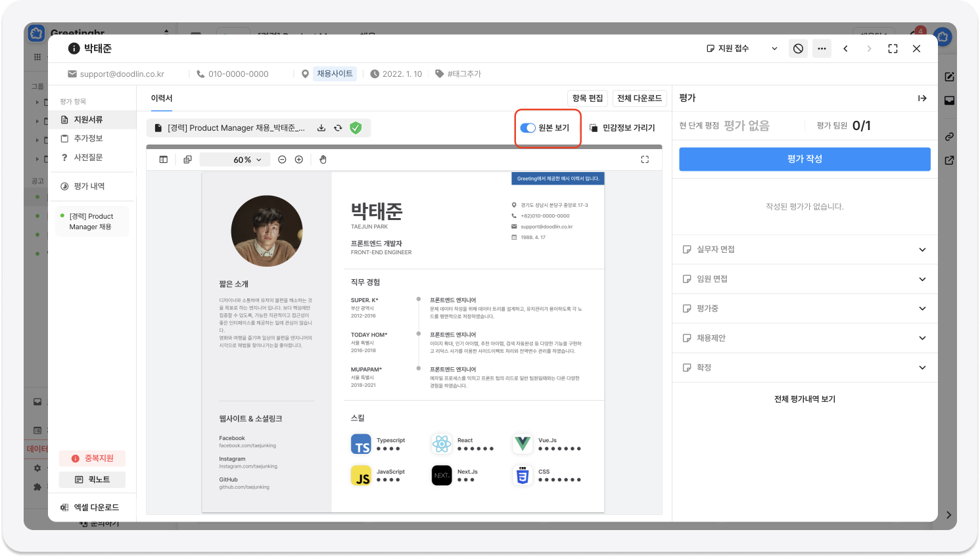Click 전체 평가내역 보기 link

(x=805, y=399)
